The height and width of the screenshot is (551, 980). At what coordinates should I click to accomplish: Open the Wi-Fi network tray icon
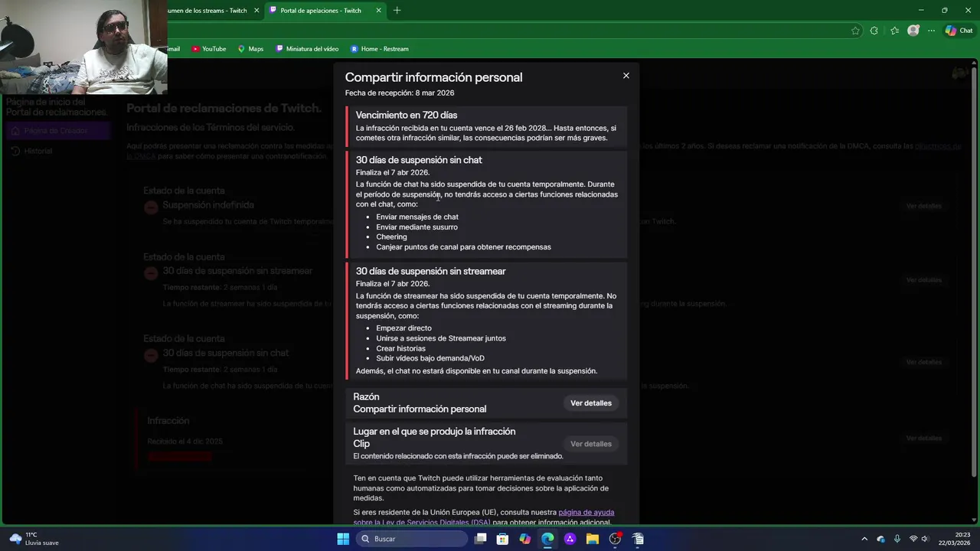[913, 539]
